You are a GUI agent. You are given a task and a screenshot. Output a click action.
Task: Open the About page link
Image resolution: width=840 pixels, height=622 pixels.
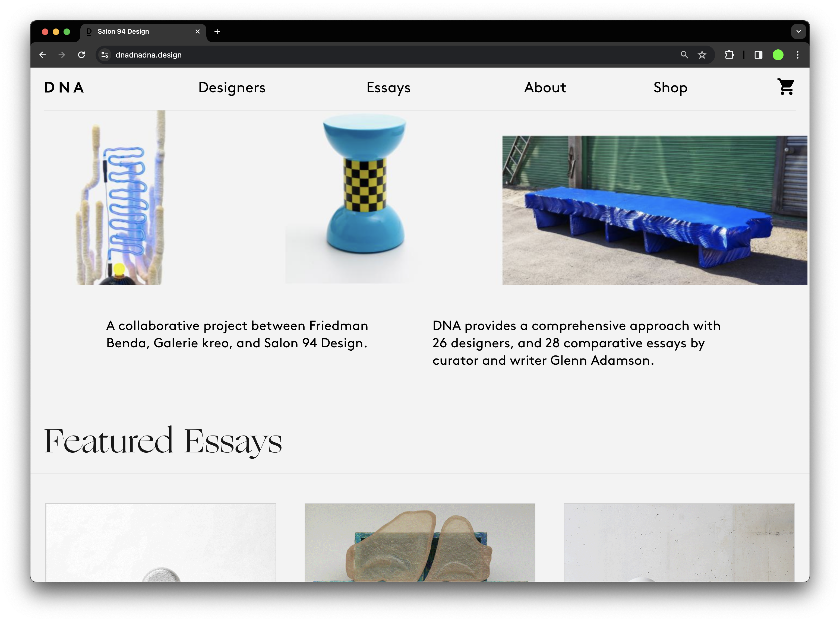tap(545, 87)
